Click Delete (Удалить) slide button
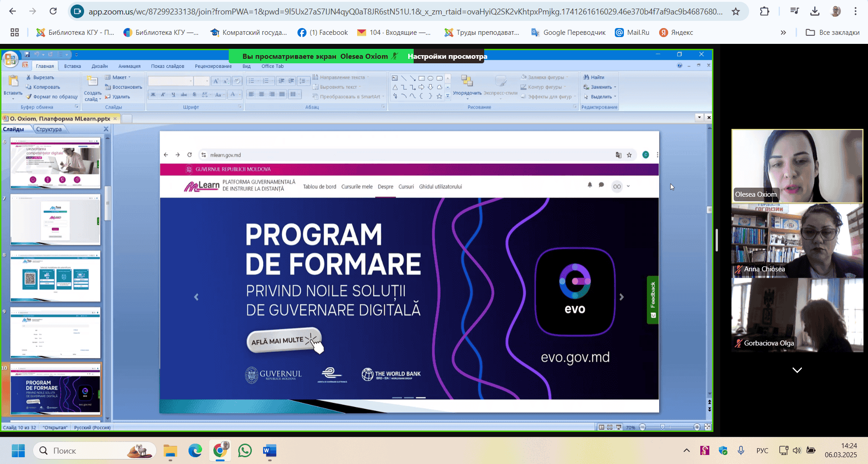The height and width of the screenshot is (464, 868). click(118, 96)
